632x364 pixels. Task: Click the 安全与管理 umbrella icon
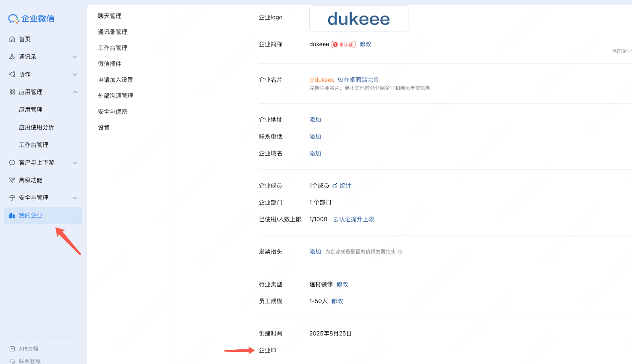12,198
